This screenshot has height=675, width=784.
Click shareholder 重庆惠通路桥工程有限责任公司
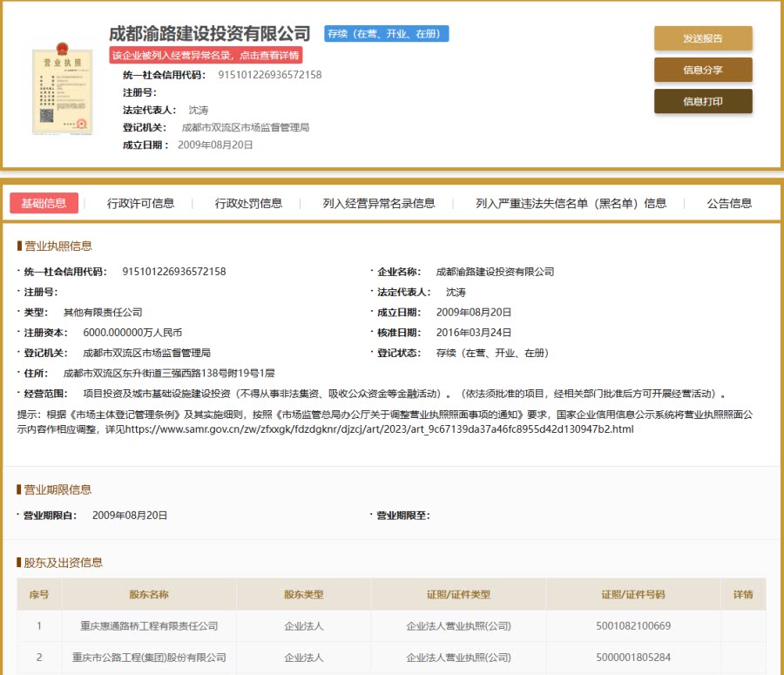coord(149,626)
